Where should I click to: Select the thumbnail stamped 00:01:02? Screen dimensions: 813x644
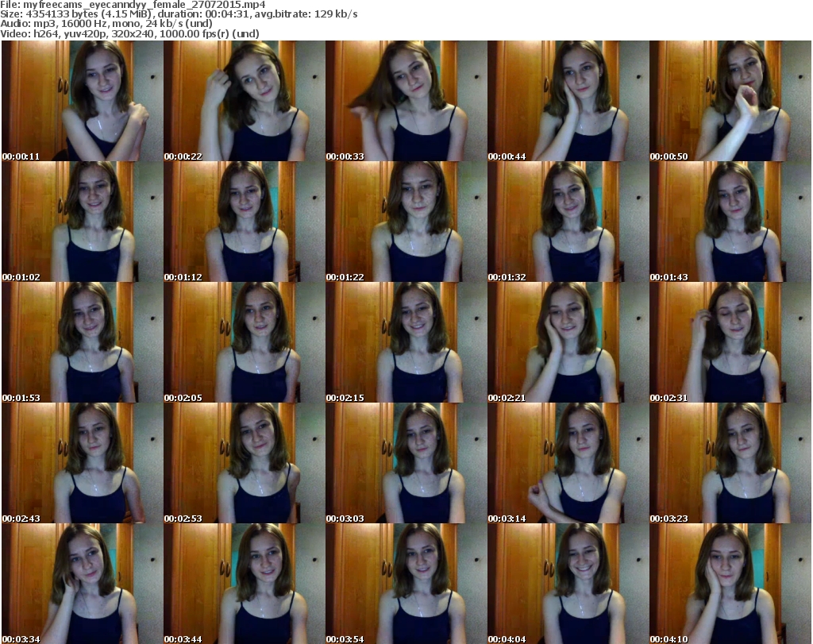[83, 222]
